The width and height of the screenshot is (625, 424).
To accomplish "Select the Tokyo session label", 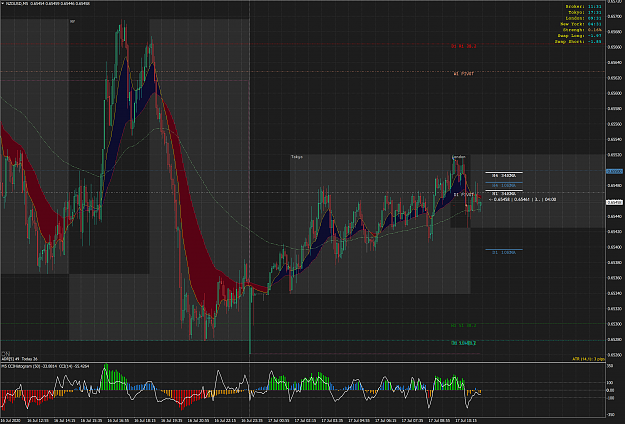I will (x=297, y=157).
